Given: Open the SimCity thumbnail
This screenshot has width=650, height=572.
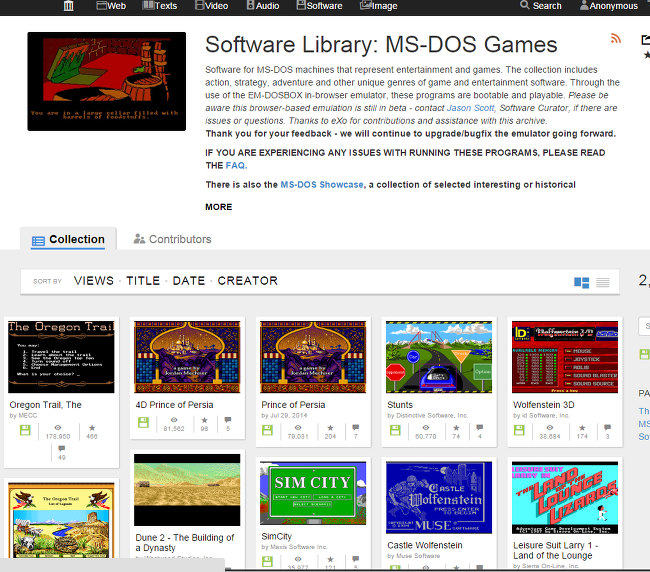Looking at the screenshot, I should pos(313,493).
